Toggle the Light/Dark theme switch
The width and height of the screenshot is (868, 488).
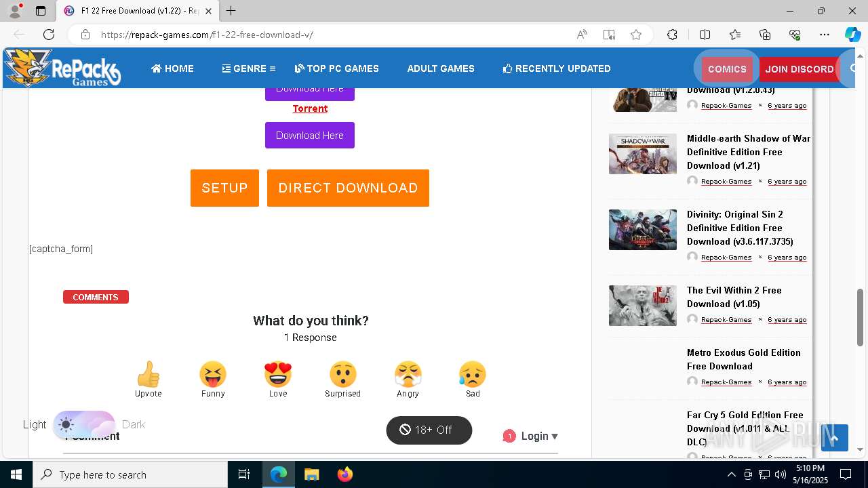pos(84,425)
